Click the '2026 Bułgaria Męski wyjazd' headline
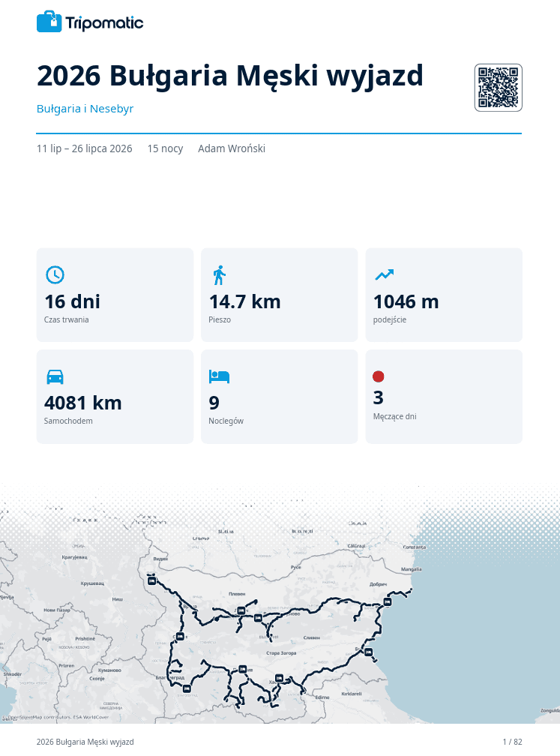The width and height of the screenshot is (560, 756). point(230,76)
